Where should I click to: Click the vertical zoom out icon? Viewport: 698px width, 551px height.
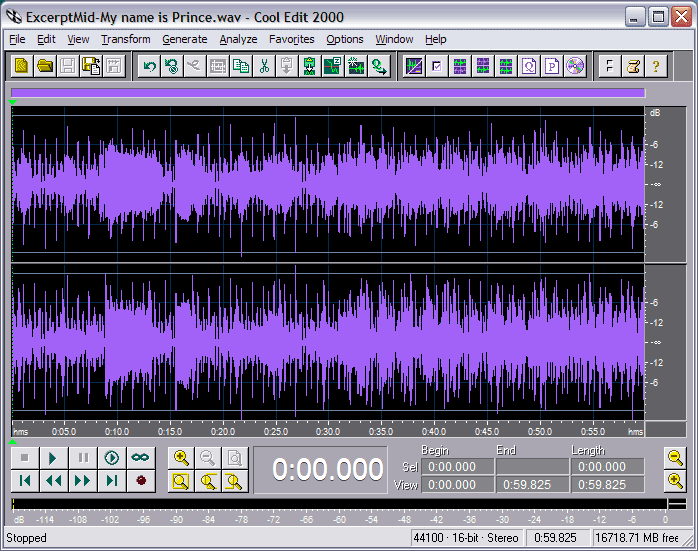(675, 458)
